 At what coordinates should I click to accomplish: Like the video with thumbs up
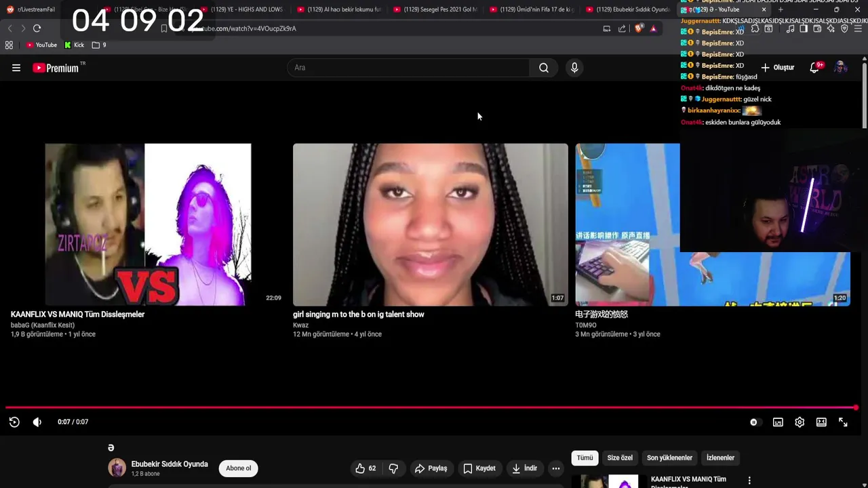pos(366,468)
